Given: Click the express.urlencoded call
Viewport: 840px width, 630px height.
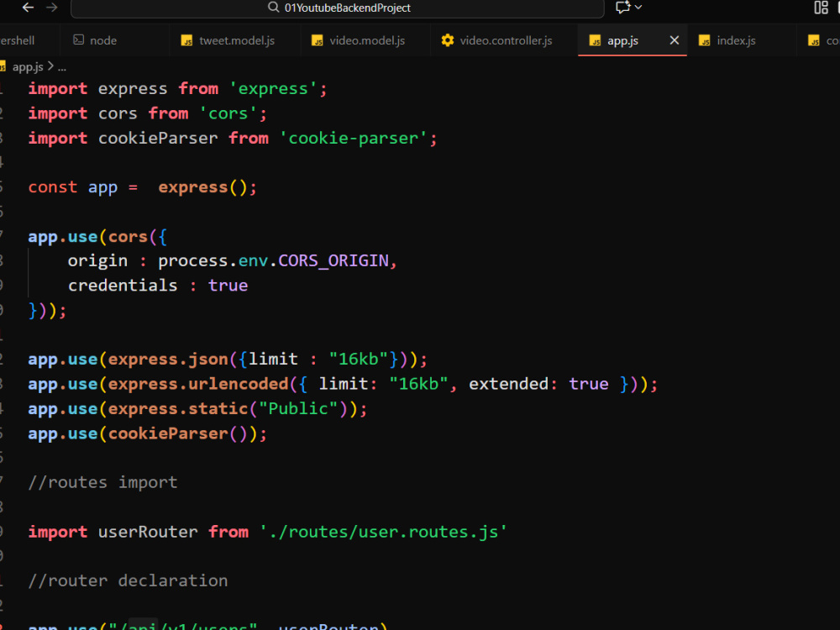Looking at the screenshot, I should (198, 384).
